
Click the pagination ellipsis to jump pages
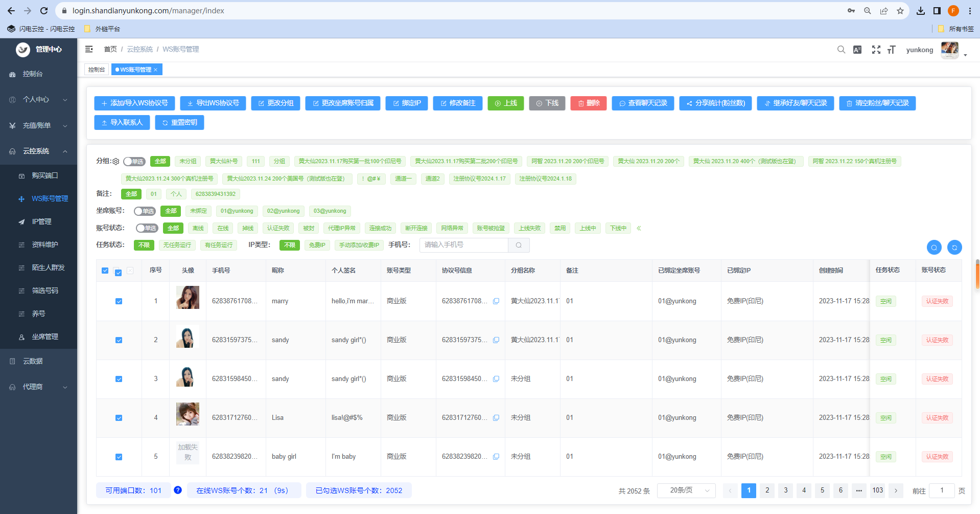[x=859, y=490]
